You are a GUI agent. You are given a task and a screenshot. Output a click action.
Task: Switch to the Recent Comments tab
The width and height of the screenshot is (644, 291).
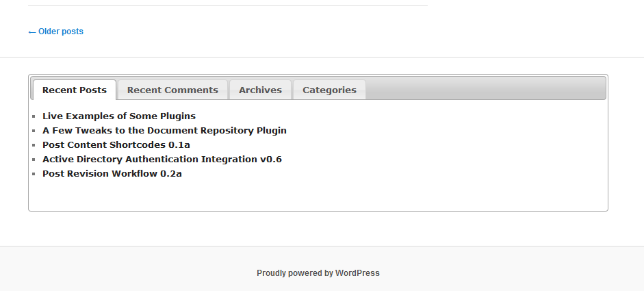tap(172, 90)
